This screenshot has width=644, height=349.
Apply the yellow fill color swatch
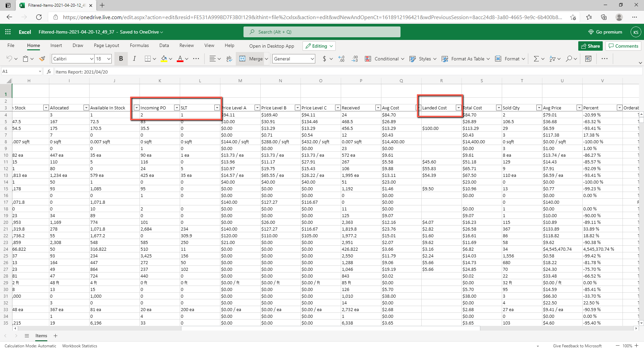(164, 59)
